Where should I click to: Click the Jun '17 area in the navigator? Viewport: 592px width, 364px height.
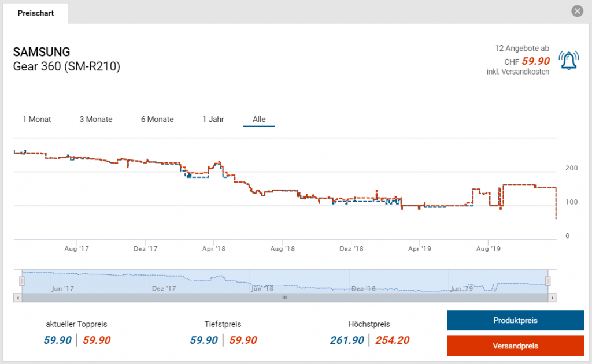62,287
